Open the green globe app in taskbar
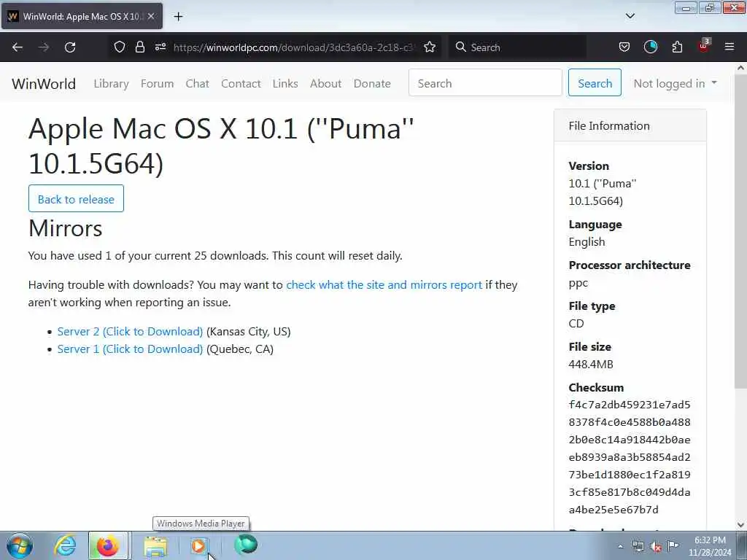Viewport: 747px width, 560px height. (246, 545)
